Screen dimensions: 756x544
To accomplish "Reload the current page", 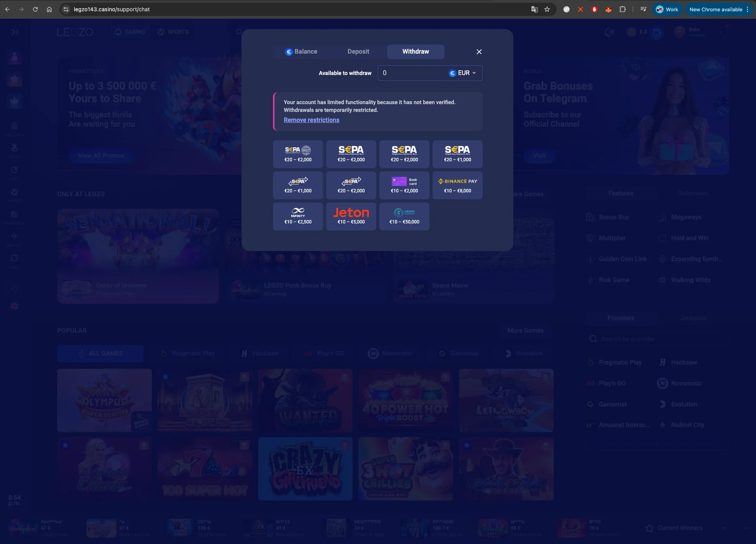I will pyautogui.click(x=35, y=9).
